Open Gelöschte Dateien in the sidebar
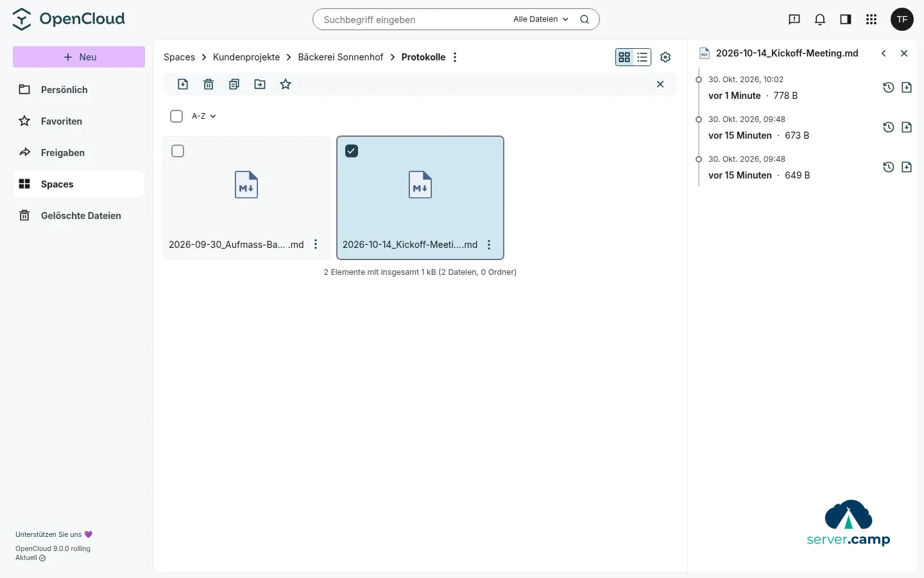 [79, 216]
